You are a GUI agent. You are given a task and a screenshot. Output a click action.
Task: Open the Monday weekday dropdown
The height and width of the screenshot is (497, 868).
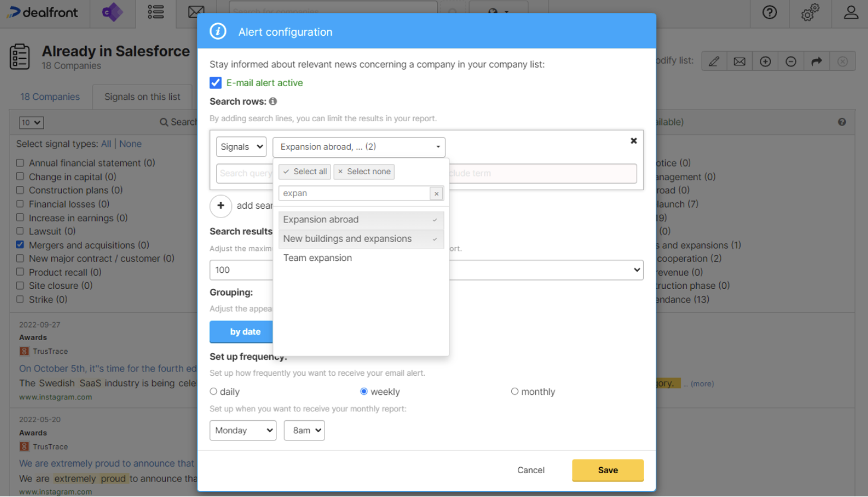(x=243, y=430)
